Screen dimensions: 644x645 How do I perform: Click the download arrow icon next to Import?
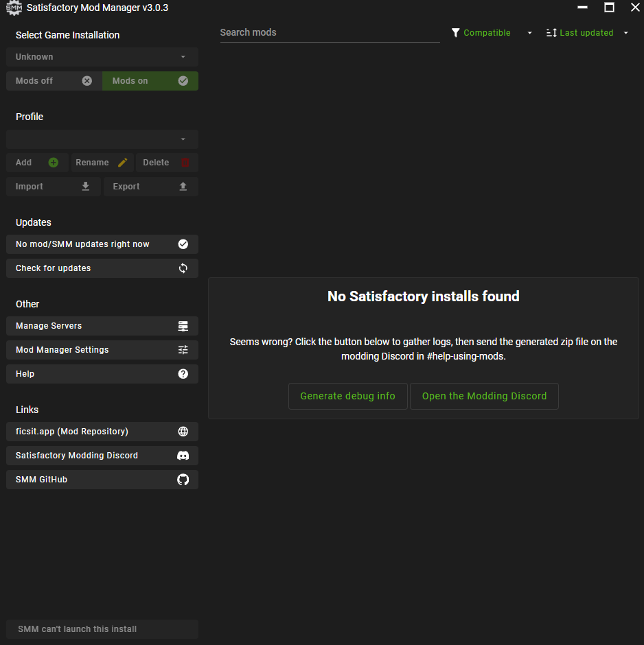pyautogui.click(x=86, y=187)
